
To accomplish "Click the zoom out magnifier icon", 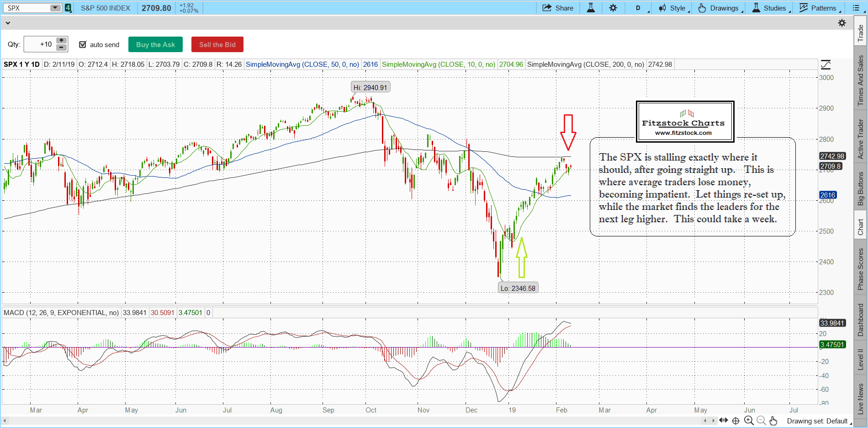I will tap(761, 421).
